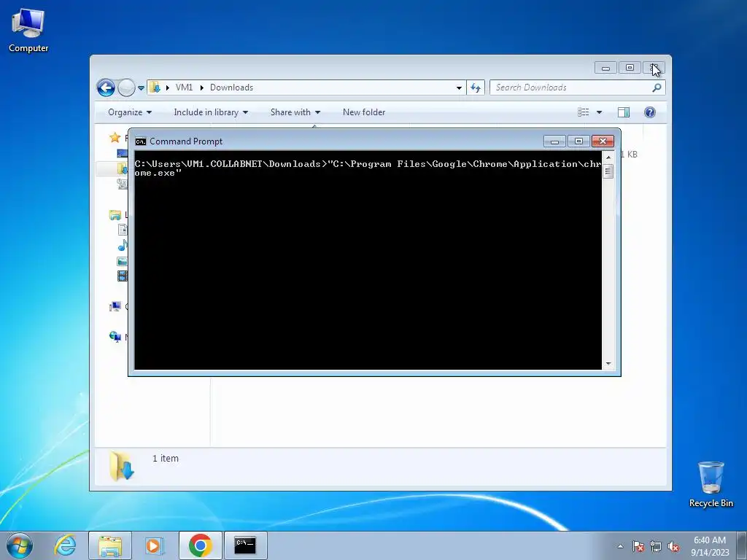Select Libraries icon in the navigation pane
The width and height of the screenshot is (747, 560).
[115, 215]
